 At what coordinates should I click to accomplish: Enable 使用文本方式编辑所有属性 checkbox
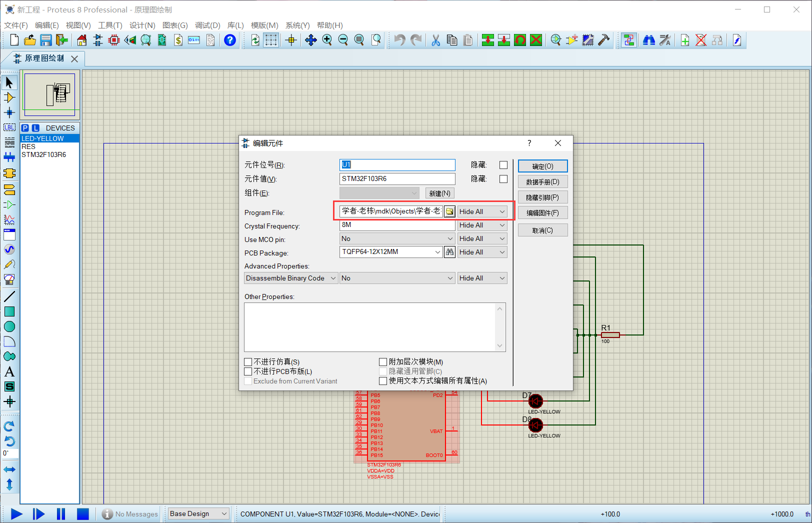[383, 381]
